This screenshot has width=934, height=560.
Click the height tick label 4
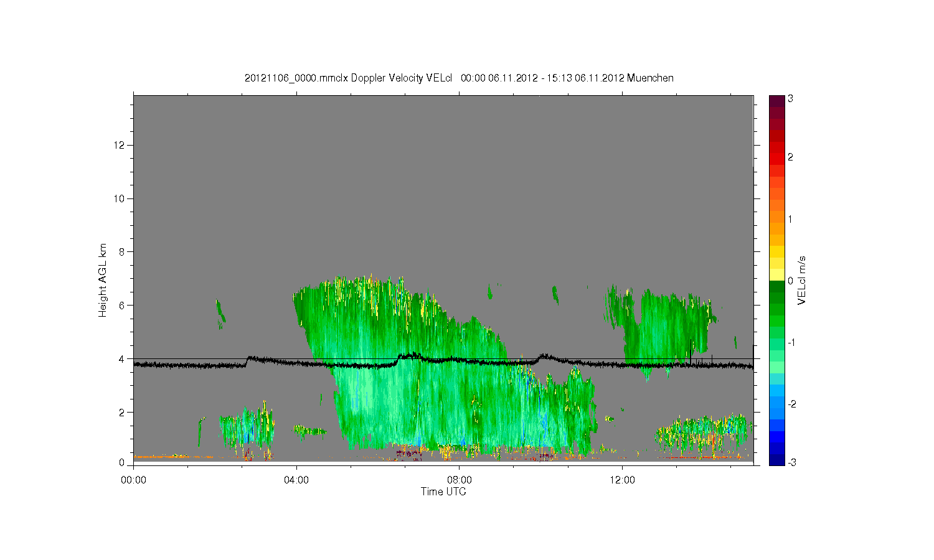[x=122, y=359]
